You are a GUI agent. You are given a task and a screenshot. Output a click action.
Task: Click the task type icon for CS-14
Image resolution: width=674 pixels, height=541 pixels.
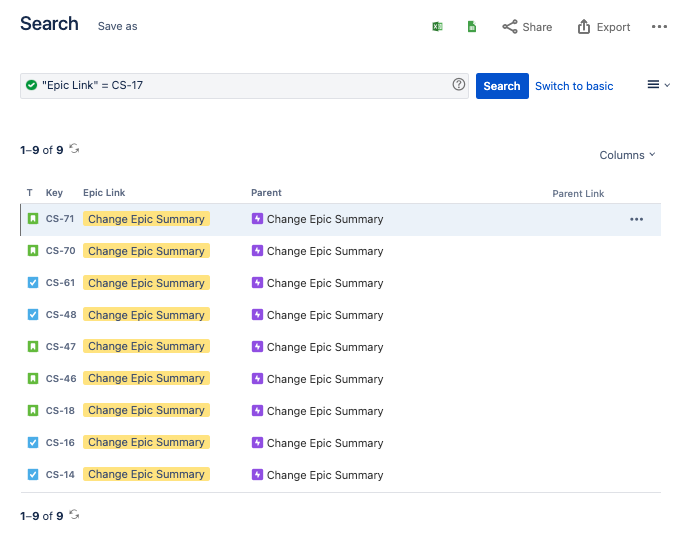tap(33, 474)
